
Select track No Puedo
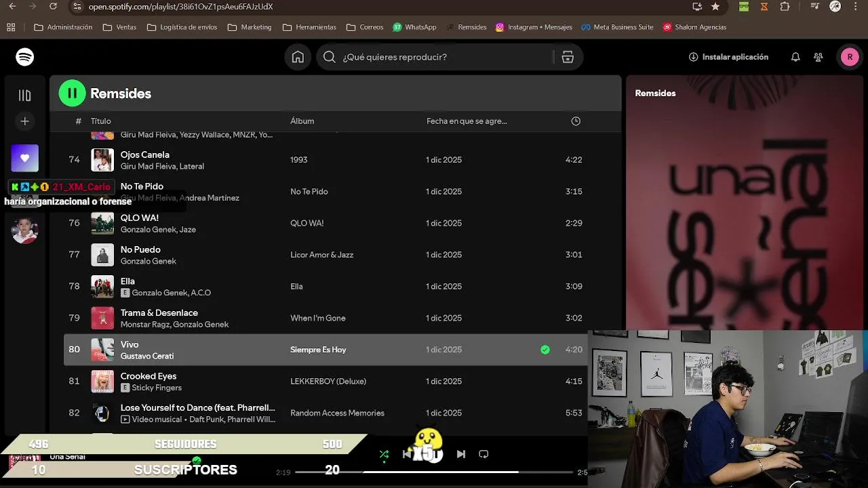pyautogui.click(x=140, y=249)
